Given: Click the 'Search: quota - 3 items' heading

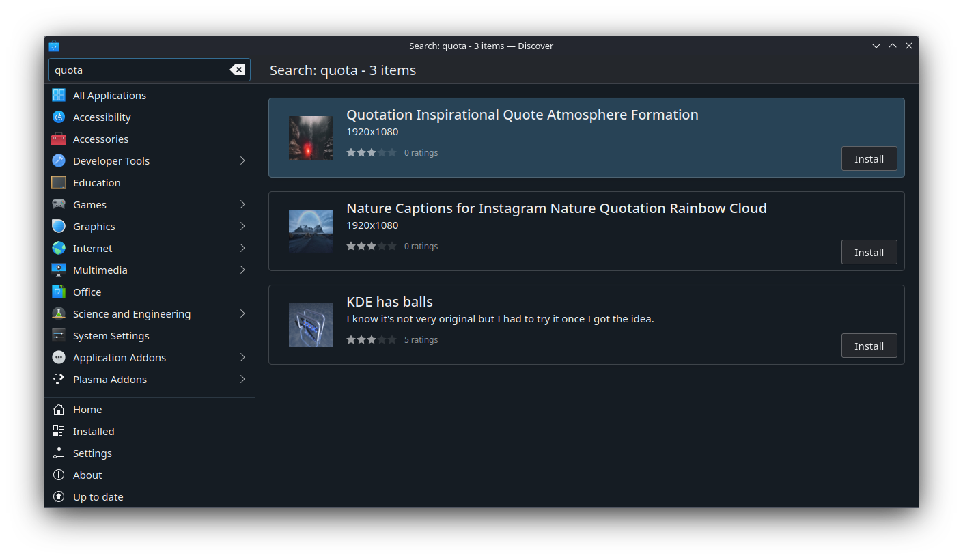Looking at the screenshot, I should pyautogui.click(x=343, y=70).
